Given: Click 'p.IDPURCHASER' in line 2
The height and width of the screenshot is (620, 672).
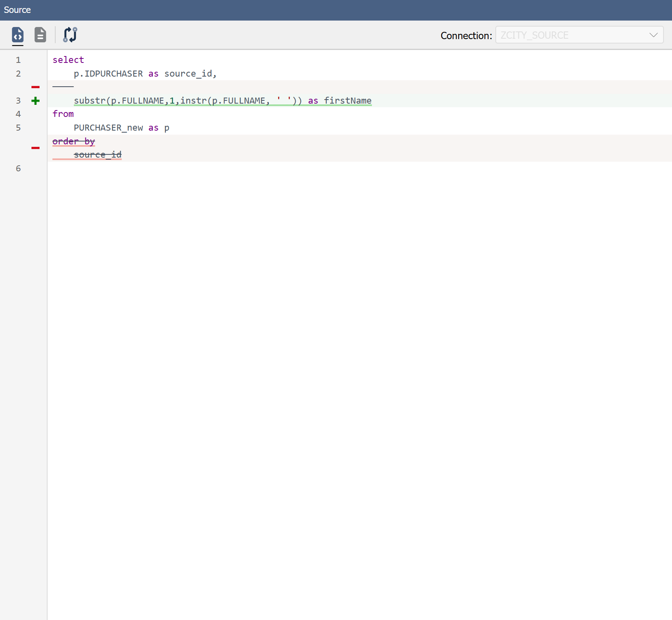Looking at the screenshot, I should 108,74.
